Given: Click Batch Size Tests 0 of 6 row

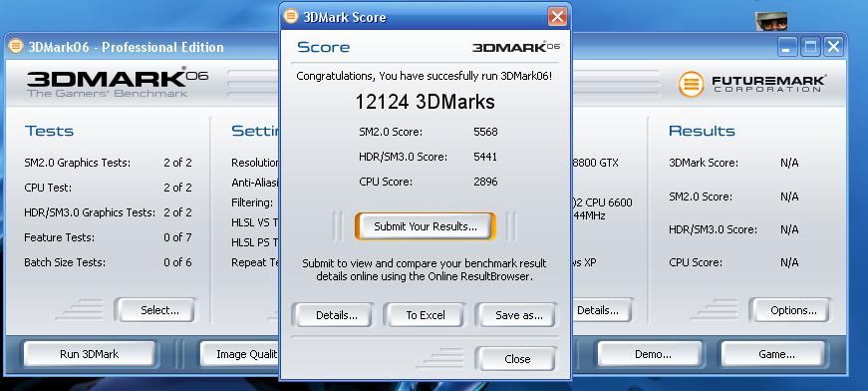Looking at the screenshot, I should pyautogui.click(x=108, y=262).
